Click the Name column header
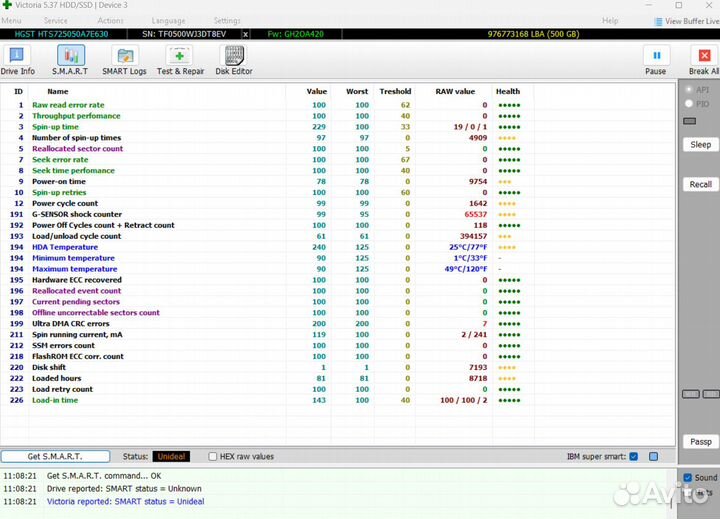 (57, 91)
